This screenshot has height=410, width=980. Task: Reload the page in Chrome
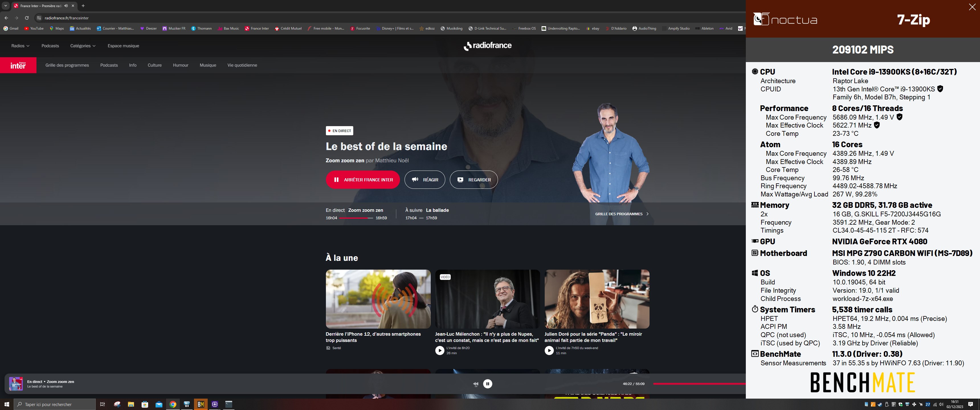click(26, 18)
